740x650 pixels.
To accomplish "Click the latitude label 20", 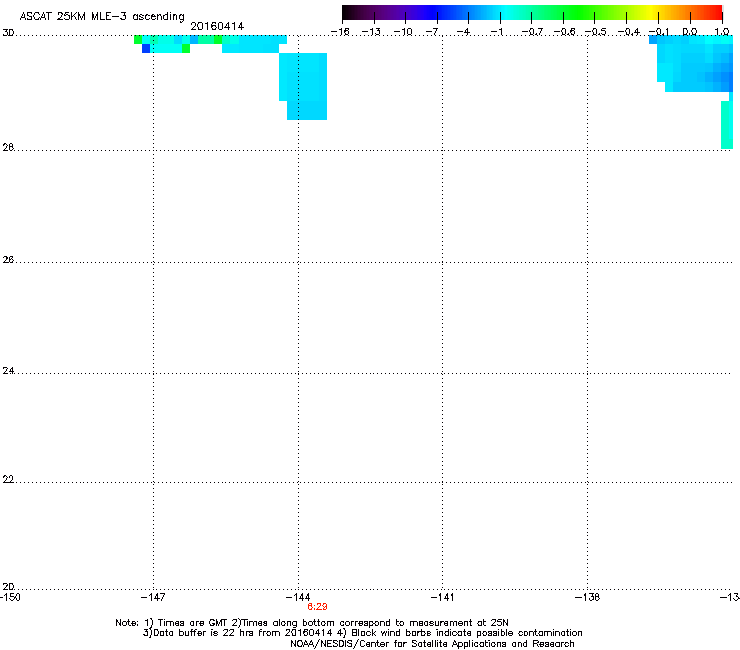I will tap(8, 587).
